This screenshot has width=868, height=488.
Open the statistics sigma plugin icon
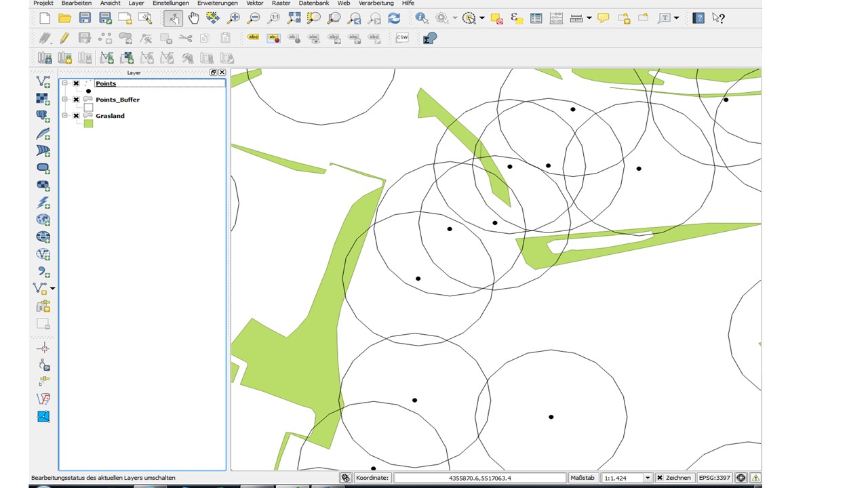(x=429, y=38)
